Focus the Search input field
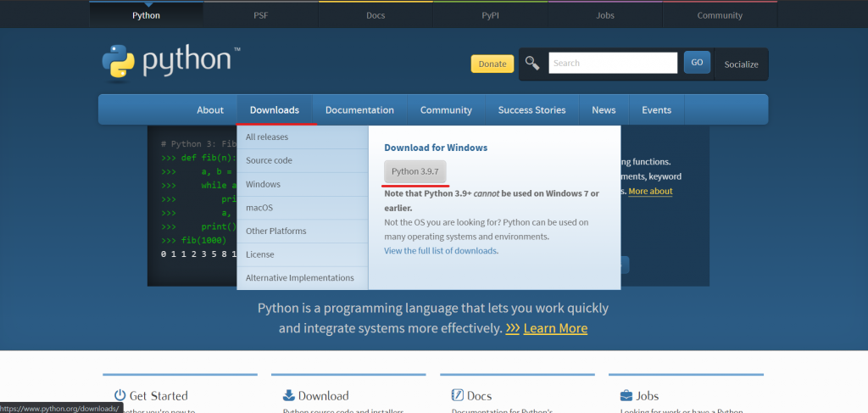Viewport: 868px width, 413px height. tap(613, 63)
